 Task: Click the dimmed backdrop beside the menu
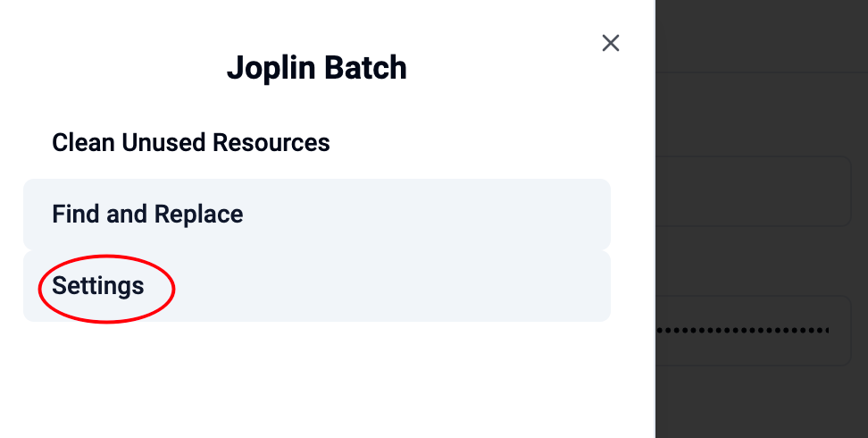point(761,402)
